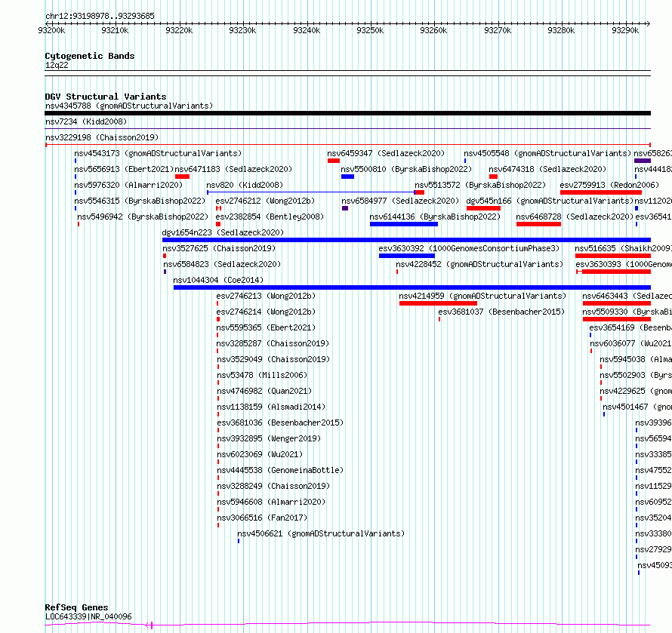Viewport: 672px width, 633px height.
Task: Open nsv4543173 gnomAD variant label
Action: (x=158, y=153)
